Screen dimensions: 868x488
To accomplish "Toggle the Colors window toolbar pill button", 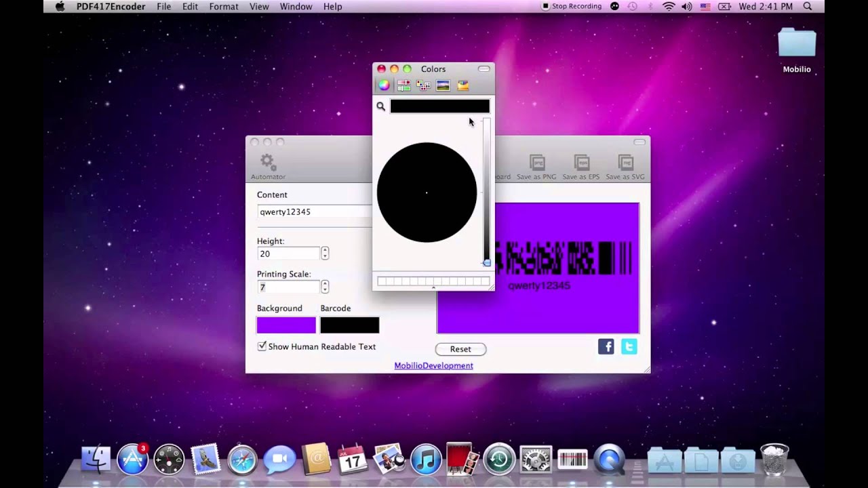I will [484, 69].
